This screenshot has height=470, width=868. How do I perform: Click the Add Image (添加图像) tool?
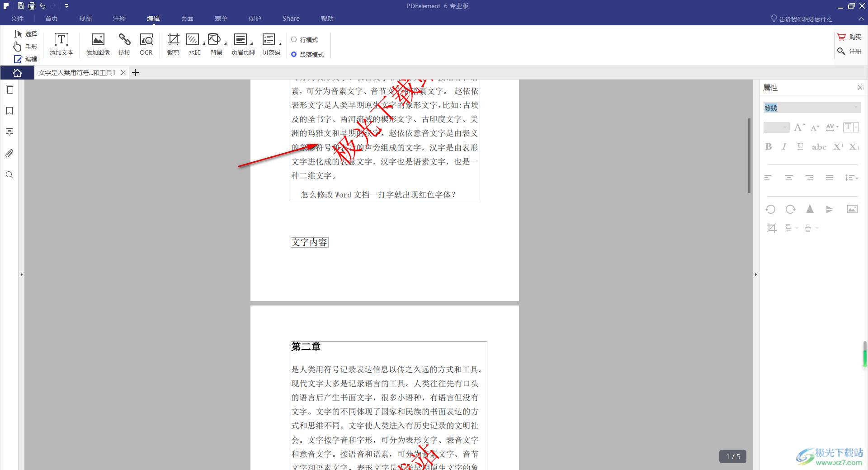pyautogui.click(x=98, y=44)
